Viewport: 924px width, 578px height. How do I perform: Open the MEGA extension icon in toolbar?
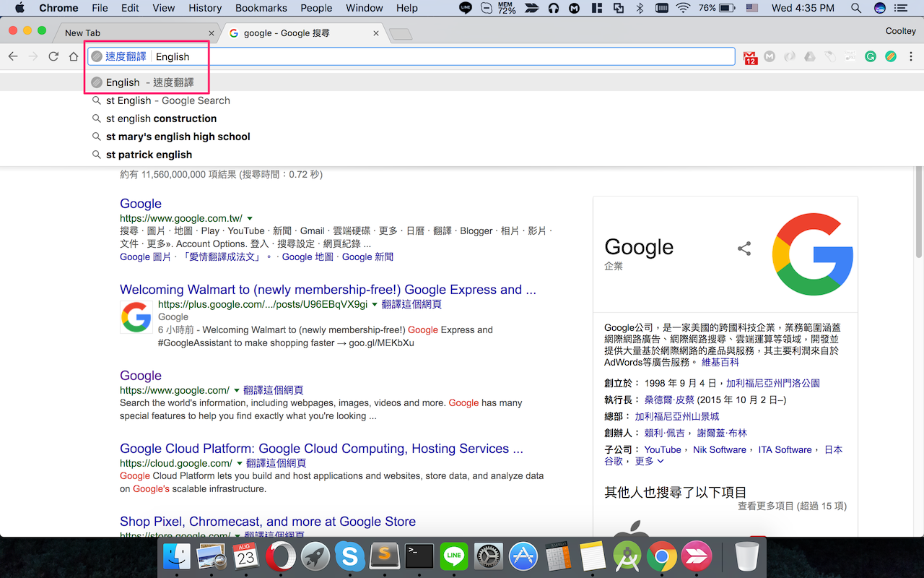point(770,56)
